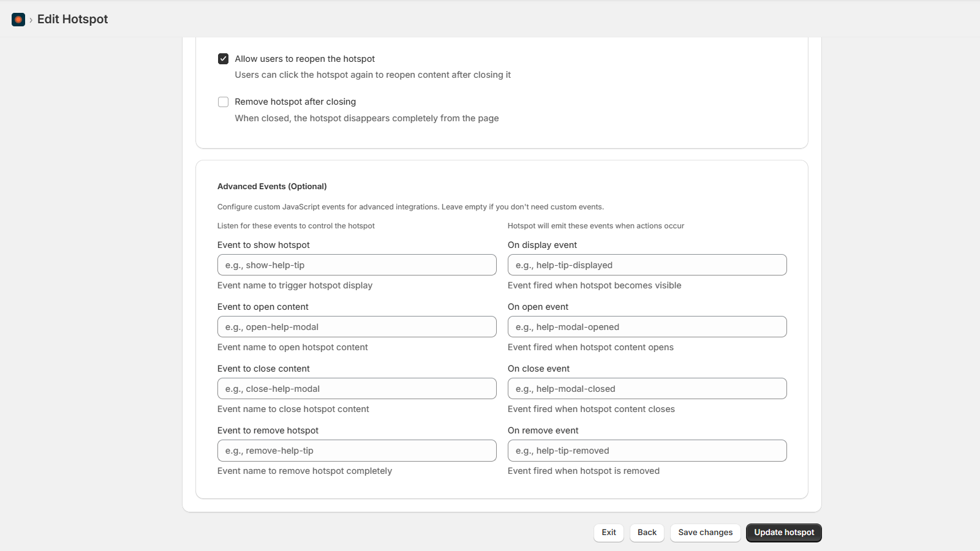Click the Back button
This screenshot has width=980, height=551.
tap(647, 533)
